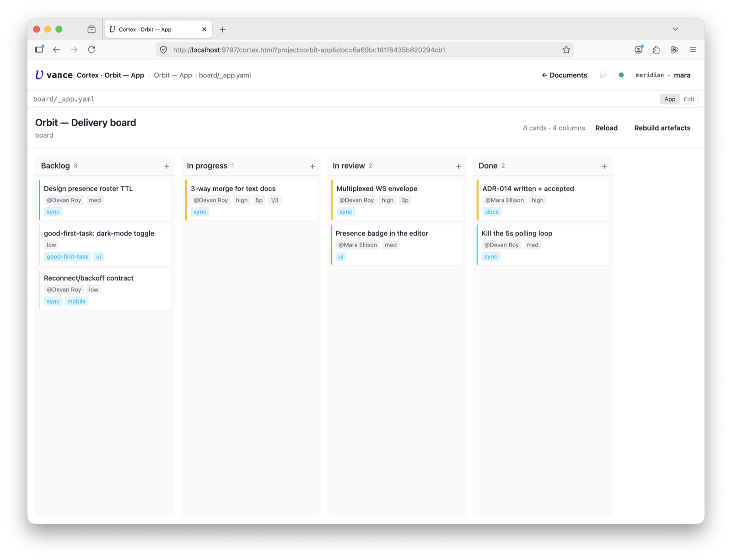Viewport: 732px width, 560px height.
Task: Click the 8 cards · 4 columns summary
Action: pyautogui.click(x=554, y=128)
